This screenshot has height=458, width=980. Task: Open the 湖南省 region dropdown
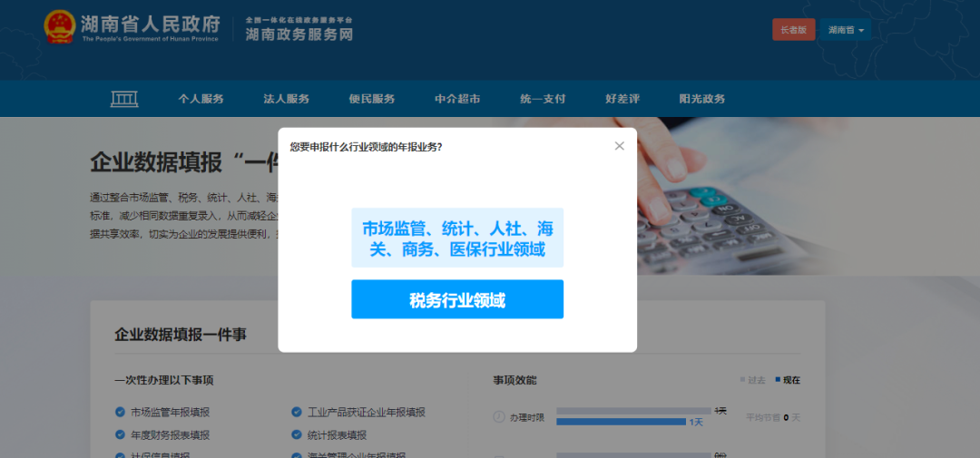tap(845, 30)
